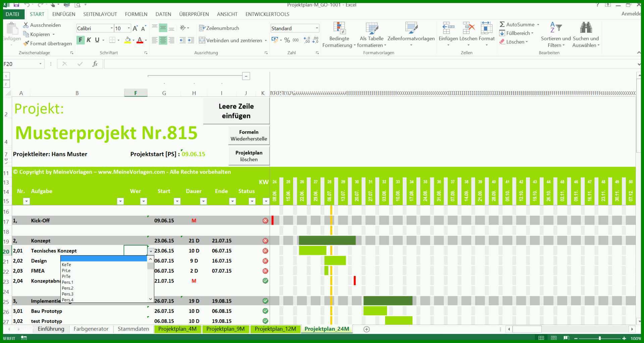
Task: Click the add decimal place icon
Action: click(307, 40)
